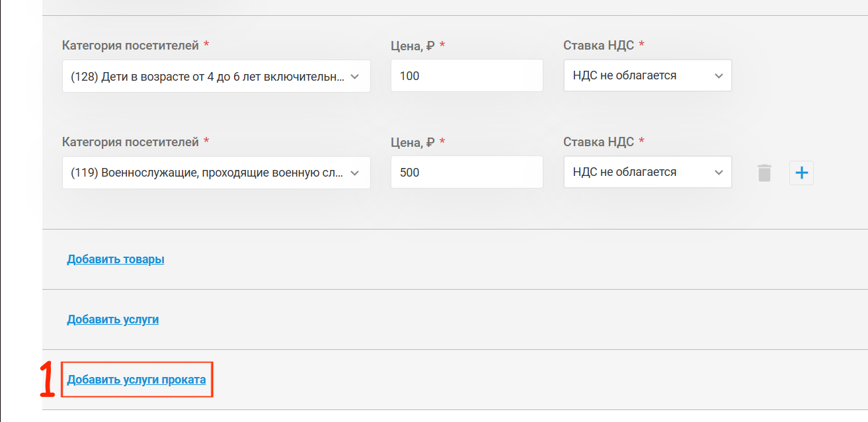Viewport: 868px width, 422px height.
Task: Follow the 'Добавить услуги' link
Action: [113, 319]
